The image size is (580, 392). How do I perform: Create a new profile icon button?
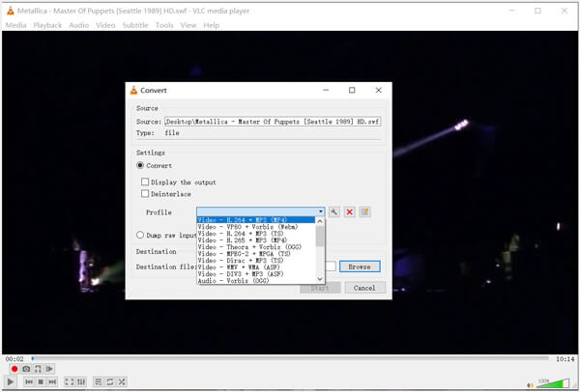pos(364,212)
